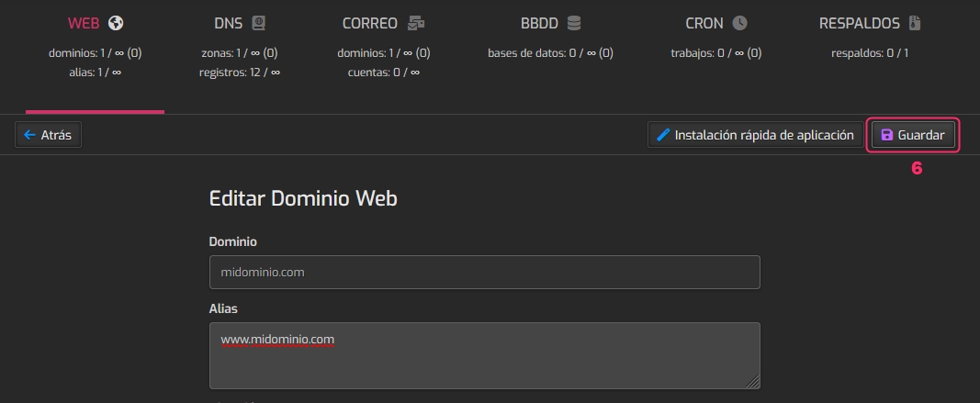Open the CORREO section tab
Image resolution: width=980 pixels, height=403 pixels.
click(x=369, y=23)
